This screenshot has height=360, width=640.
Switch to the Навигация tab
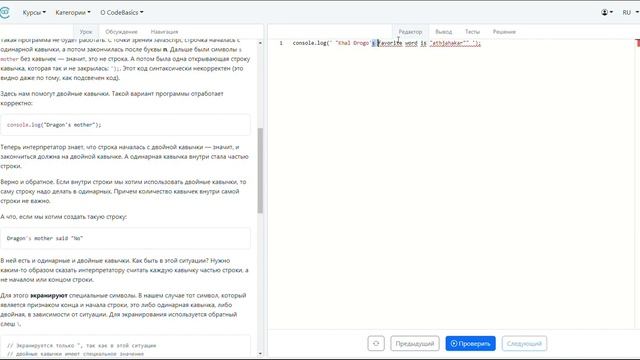pos(164,31)
